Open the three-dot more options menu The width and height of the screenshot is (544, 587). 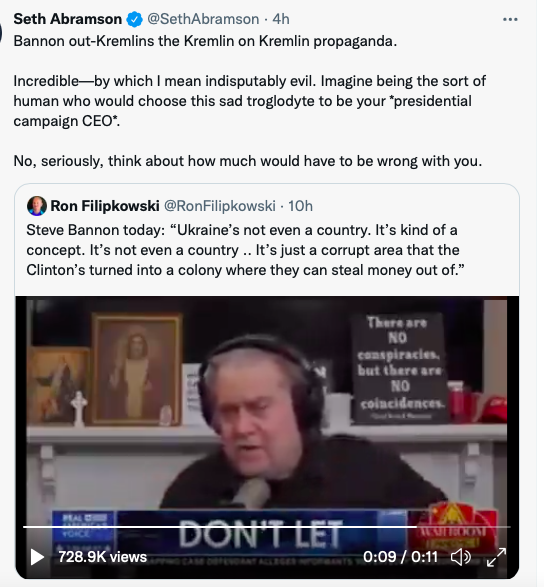(x=510, y=19)
